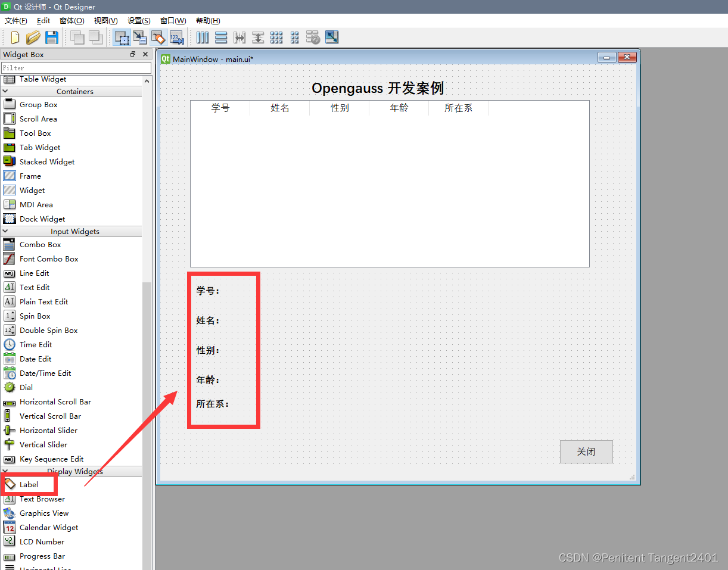This screenshot has height=570, width=728.
Task: Select the Opengauss 开发案例 title label
Action: click(378, 88)
